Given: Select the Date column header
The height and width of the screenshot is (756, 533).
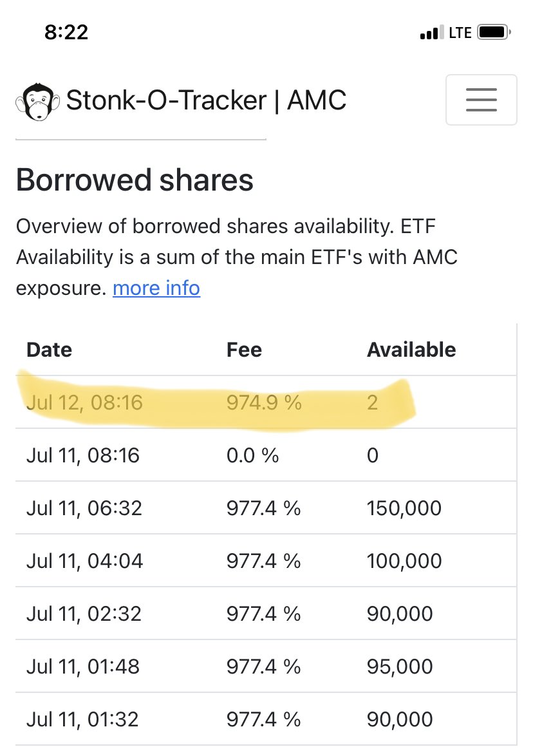Looking at the screenshot, I should click(49, 350).
